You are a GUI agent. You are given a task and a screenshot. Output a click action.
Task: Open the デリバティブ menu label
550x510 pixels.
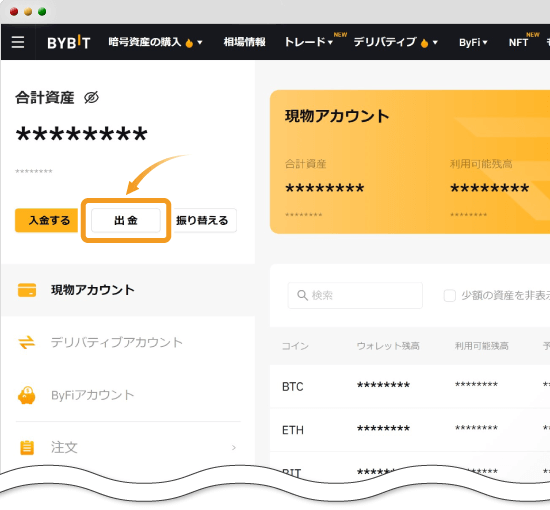click(385, 42)
